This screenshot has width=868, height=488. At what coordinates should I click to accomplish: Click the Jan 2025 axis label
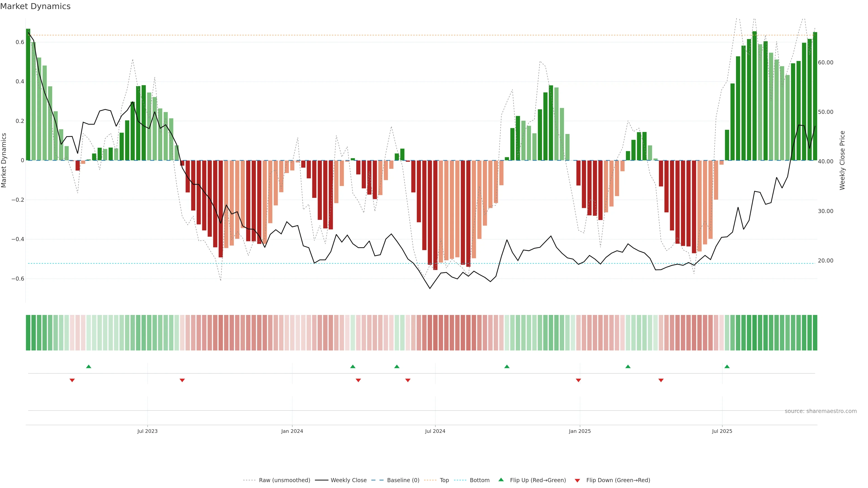point(580,431)
